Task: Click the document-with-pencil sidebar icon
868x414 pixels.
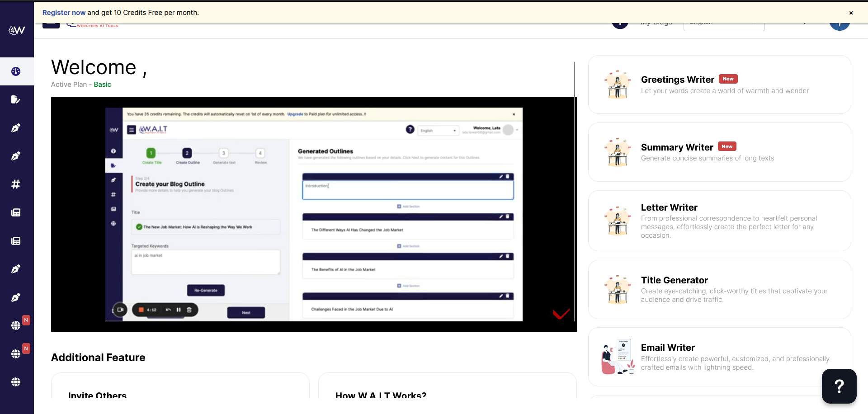Action: pos(16,99)
